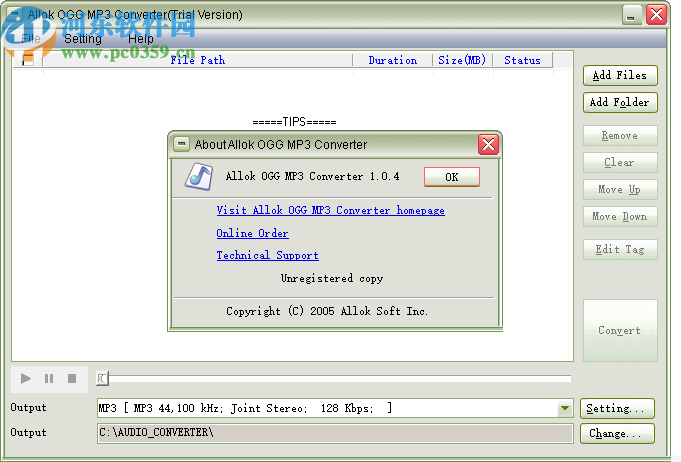681x462 pixels.
Task: Click the playback position slider thumb
Action: tap(102, 379)
